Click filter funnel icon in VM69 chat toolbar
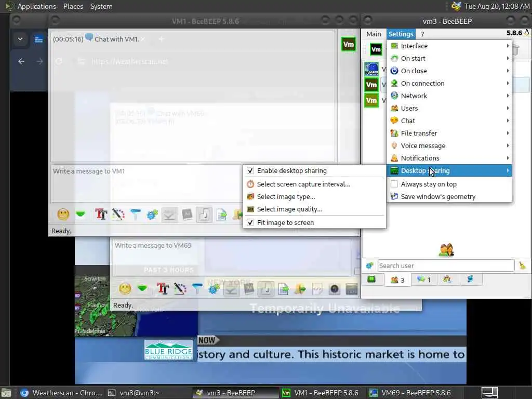 [197, 288]
